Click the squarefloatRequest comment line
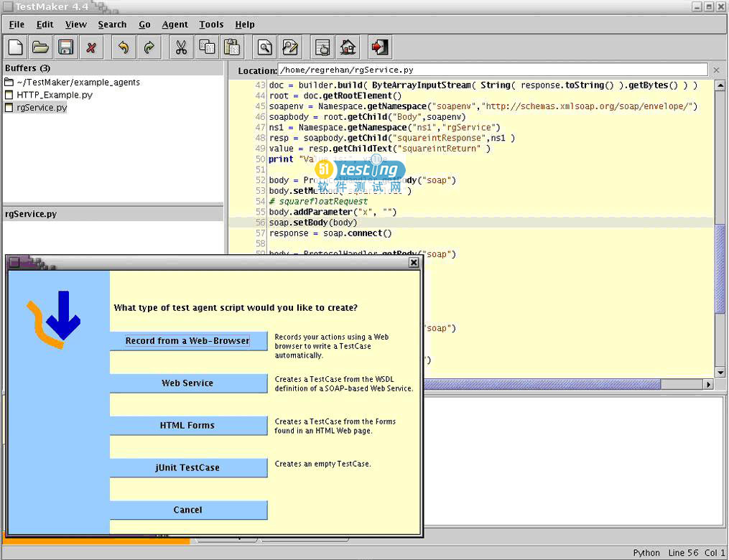Image resolution: width=729 pixels, height=560 pixels. 318,201
